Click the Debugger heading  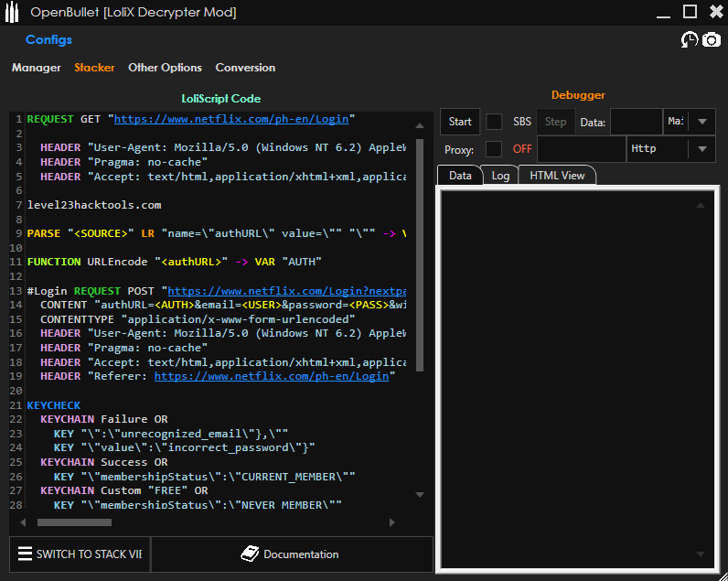coord(578,95)
